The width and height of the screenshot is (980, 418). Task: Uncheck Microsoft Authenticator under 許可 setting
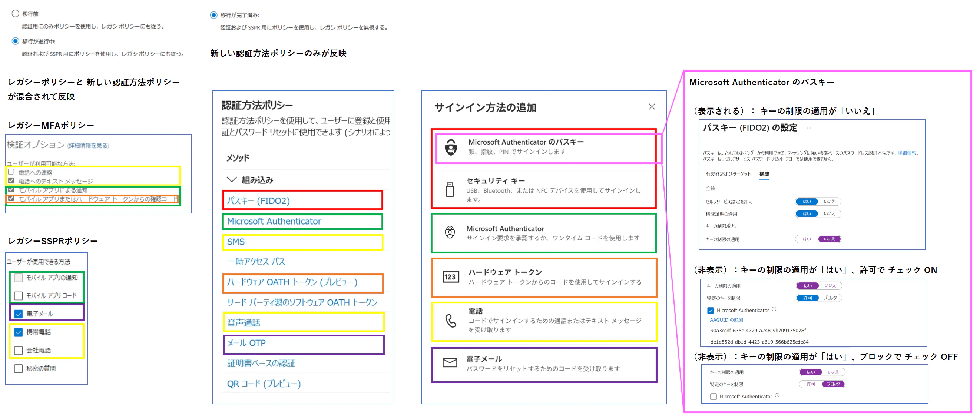tap(710, 311)
